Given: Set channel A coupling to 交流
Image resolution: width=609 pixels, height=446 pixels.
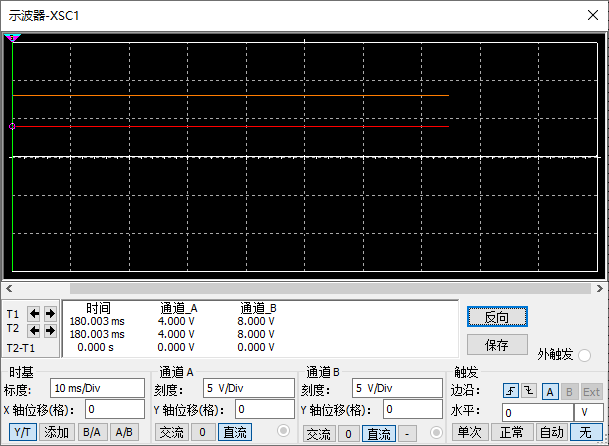Looking at the screenshot, I should point(171,432).
